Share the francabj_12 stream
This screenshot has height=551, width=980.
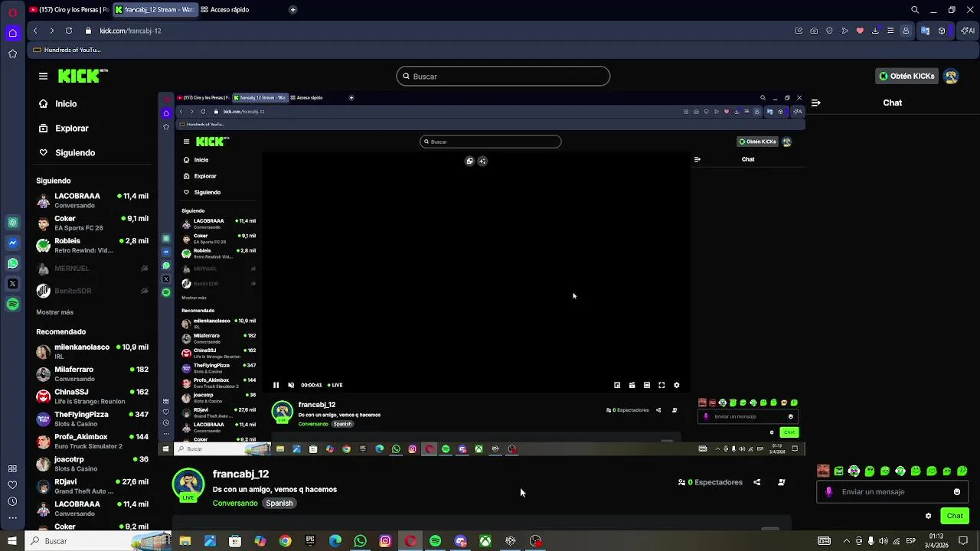[x=757, y=482]
